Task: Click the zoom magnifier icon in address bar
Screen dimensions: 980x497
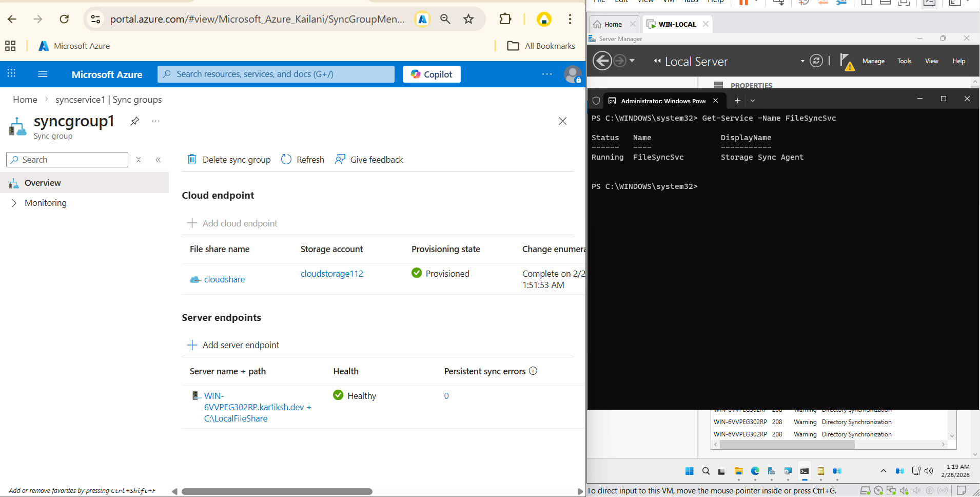Action: tap(445, 19)
